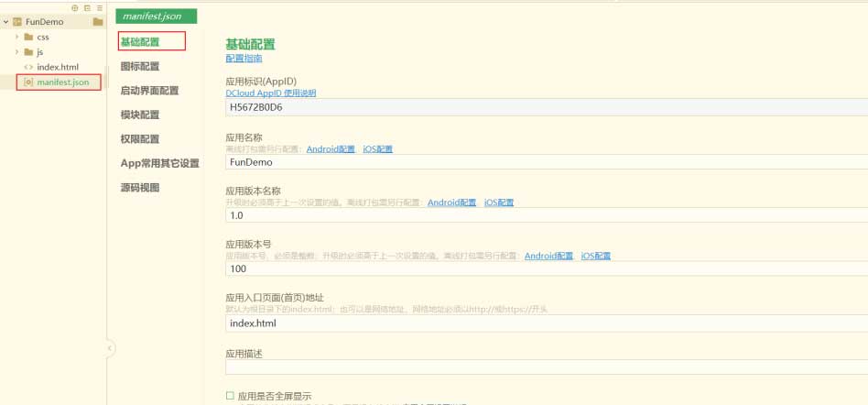Click the folder icon right of FunDemo
This screenshot has width=868, height=405.
[98, 22]
